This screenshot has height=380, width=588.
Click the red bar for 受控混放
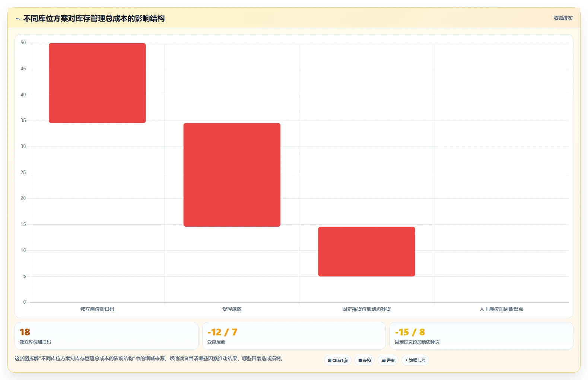coord(232,175)
